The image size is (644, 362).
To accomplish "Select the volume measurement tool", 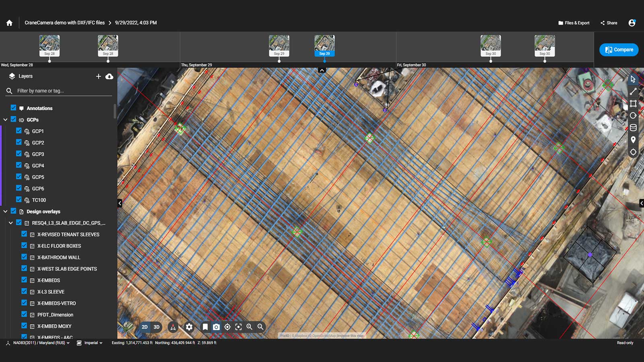I will [633, 128].
